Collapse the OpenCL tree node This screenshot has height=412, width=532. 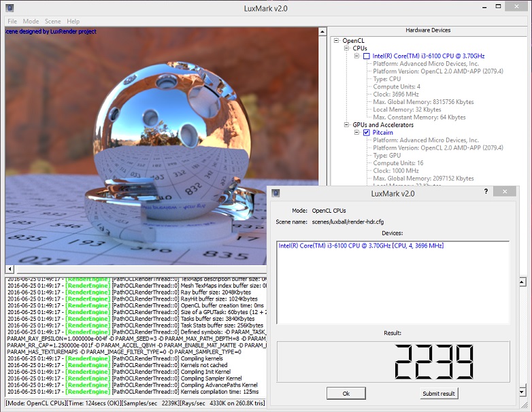pos(336,40)
